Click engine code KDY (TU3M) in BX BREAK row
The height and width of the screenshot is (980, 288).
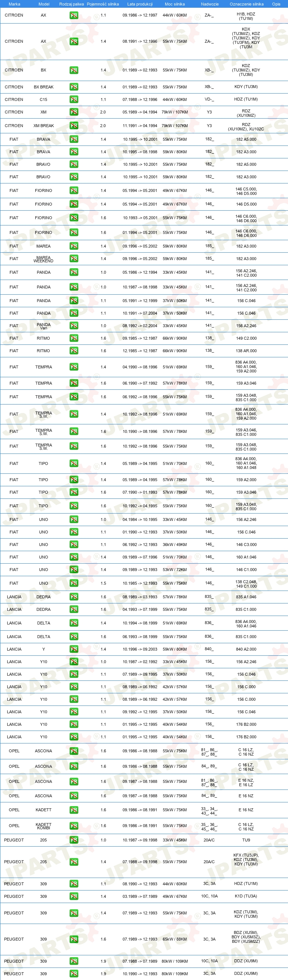(x=246, y=87)
